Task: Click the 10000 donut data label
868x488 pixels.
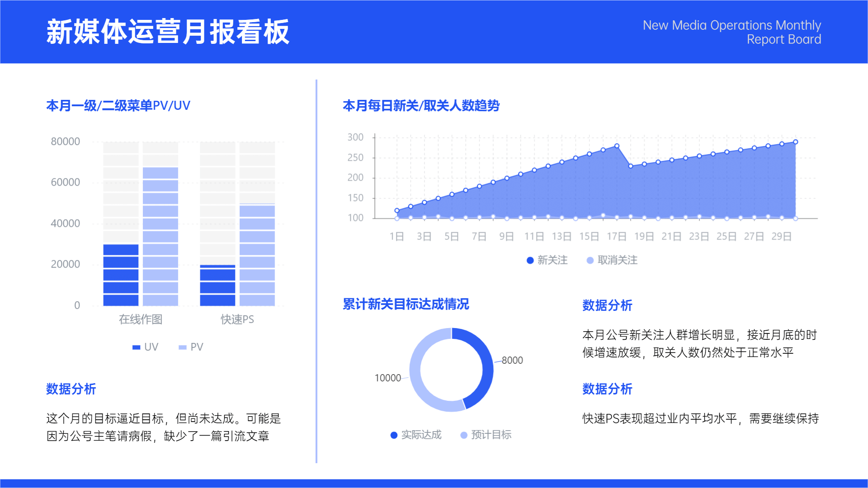Action: pos(388,378)
